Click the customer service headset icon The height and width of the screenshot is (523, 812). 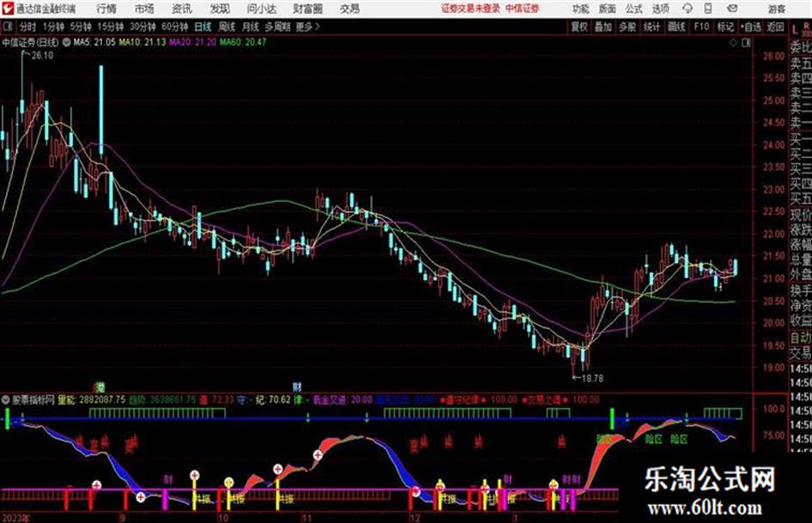[x=687, y=9]
